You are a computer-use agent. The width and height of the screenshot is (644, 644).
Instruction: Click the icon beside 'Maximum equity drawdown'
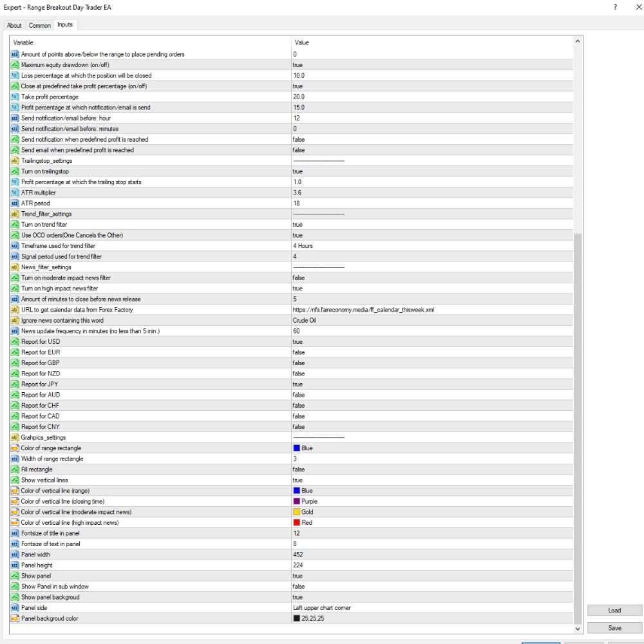tap(15, 65)
